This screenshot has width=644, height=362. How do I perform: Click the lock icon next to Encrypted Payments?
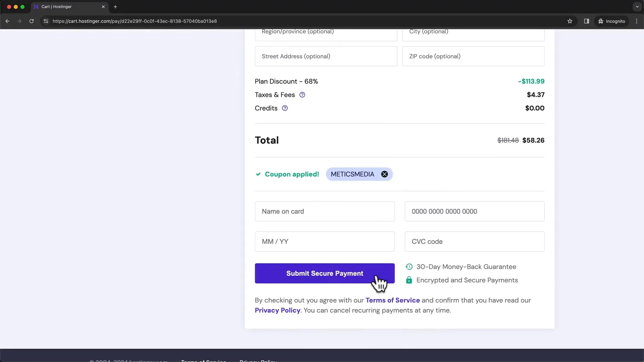click(408, 280)
